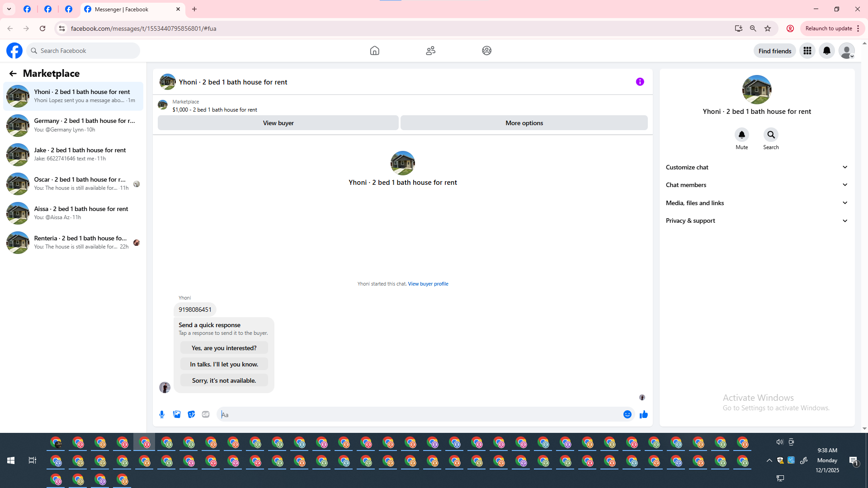The width and height of the screenshot is (868, 488).
Task: Open a new browser tab
Action: (194, 9)
